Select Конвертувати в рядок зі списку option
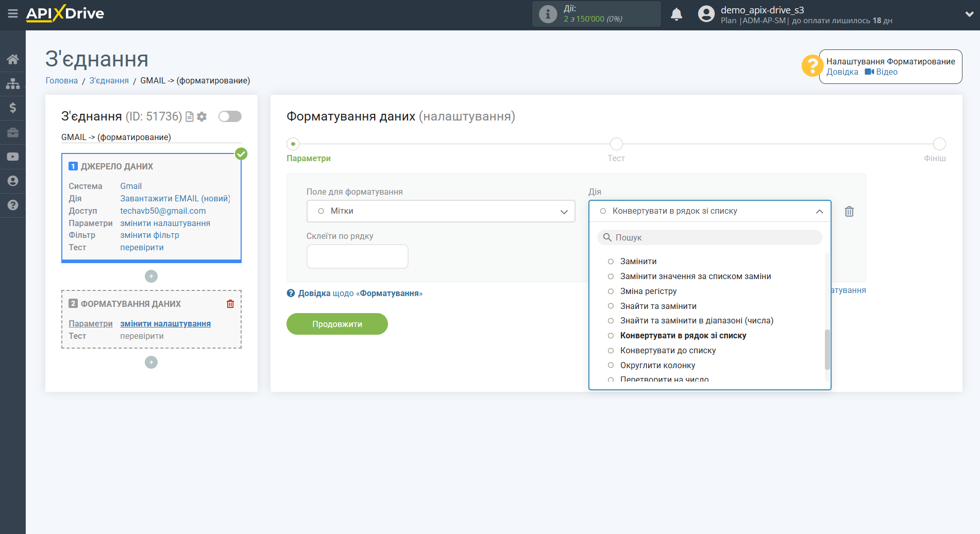The image size is (980, 534). [x=683, y=336]
